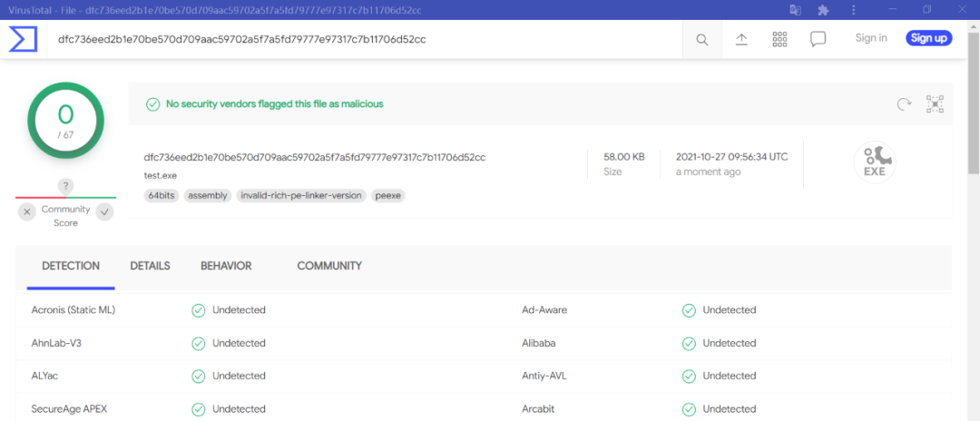This screenshot has height=421, width=980.
Task: Open the similar files graph icon
Action: point(935,104)
